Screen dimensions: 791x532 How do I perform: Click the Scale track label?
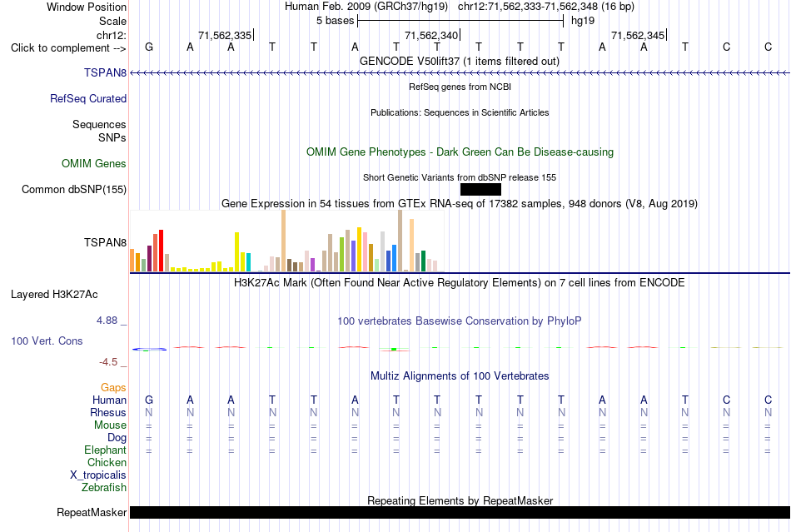pyautogui.click(x=112, y=21)
